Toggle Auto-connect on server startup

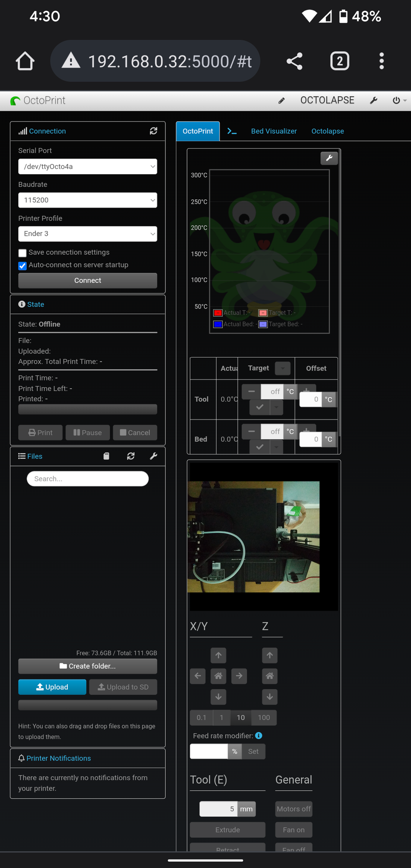pyautogui.click(x=22, y=266)
